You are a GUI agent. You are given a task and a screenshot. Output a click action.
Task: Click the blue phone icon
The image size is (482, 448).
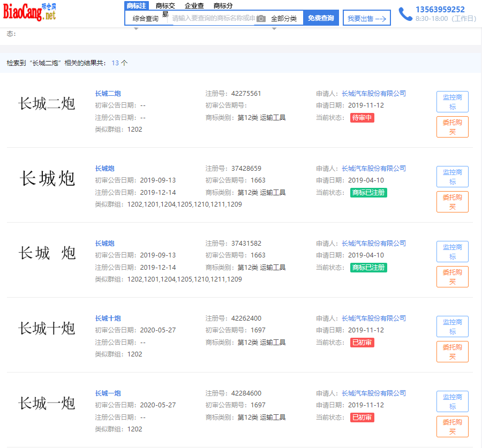(405, 14)
